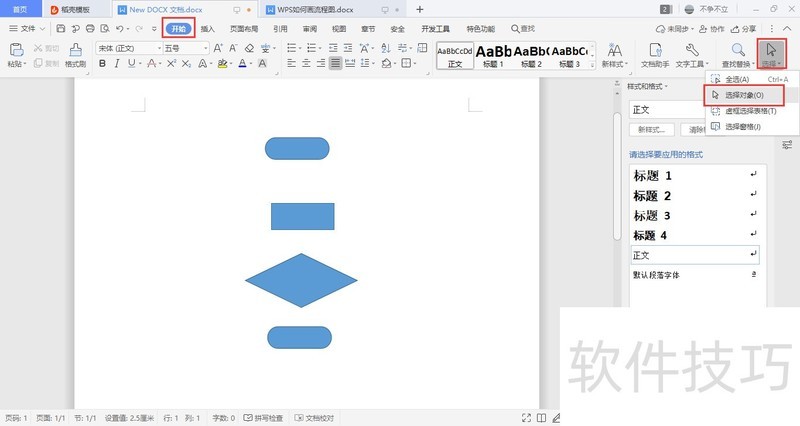800x426 pixels.
Task: Open Print Preview from quick access toolbar
Action: pos(105,29)
